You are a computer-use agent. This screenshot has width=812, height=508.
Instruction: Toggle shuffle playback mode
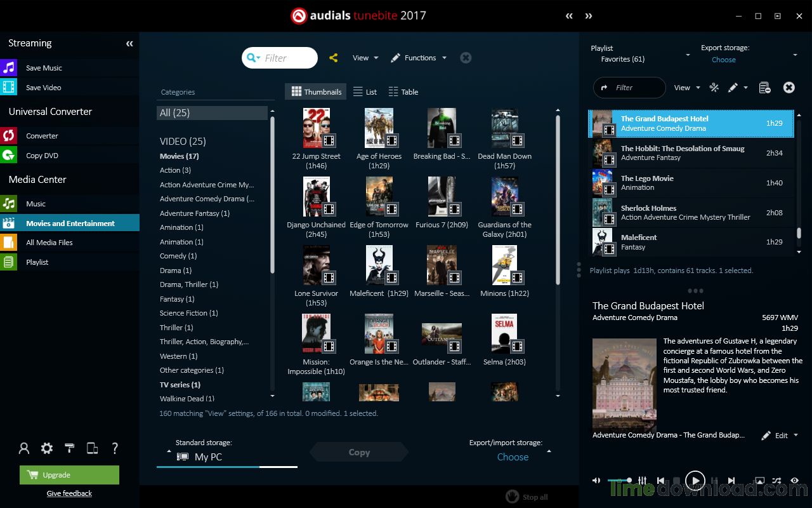pos(776,481)
